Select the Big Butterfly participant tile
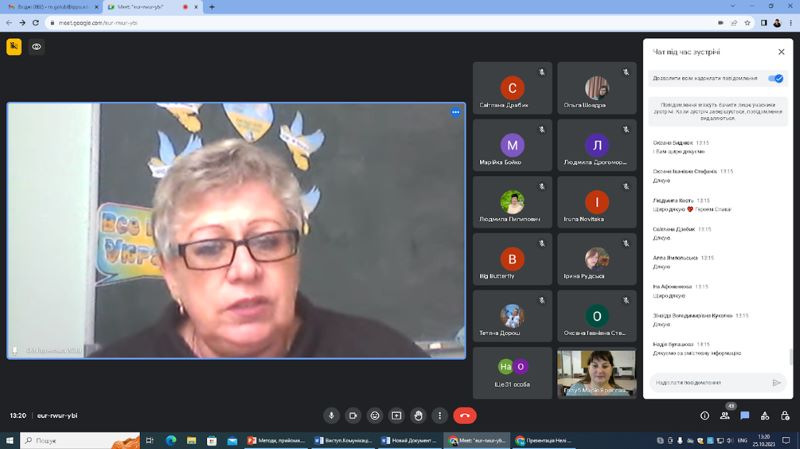 tap(512, 259)
